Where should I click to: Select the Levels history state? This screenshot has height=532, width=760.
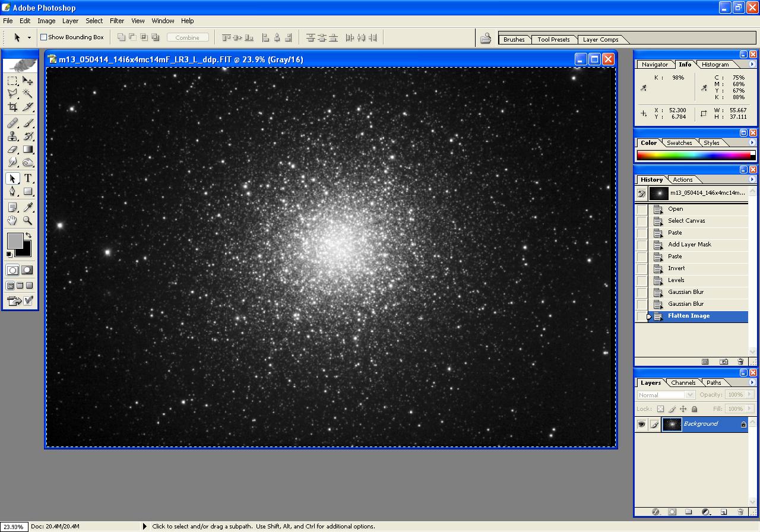[x=676, y=280]
